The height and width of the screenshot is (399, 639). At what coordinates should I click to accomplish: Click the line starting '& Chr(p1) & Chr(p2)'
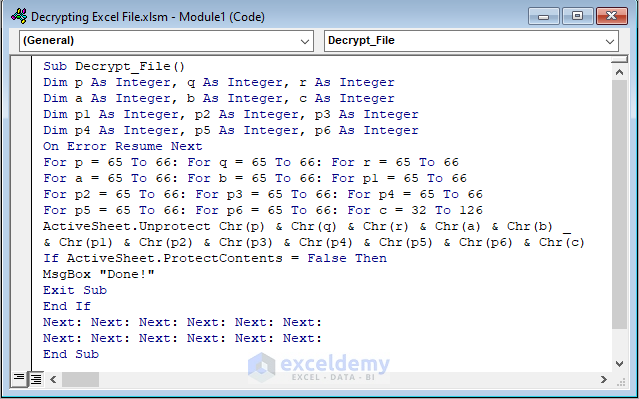point(314,242)
